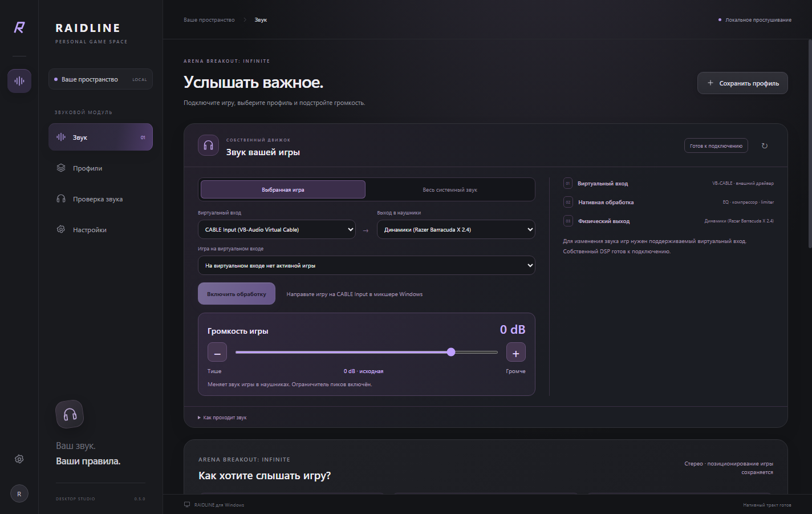Select the Ваше пространство LOCAL workspace card
The height and width of the screenshot is (514, 812).
click(100, 79)
